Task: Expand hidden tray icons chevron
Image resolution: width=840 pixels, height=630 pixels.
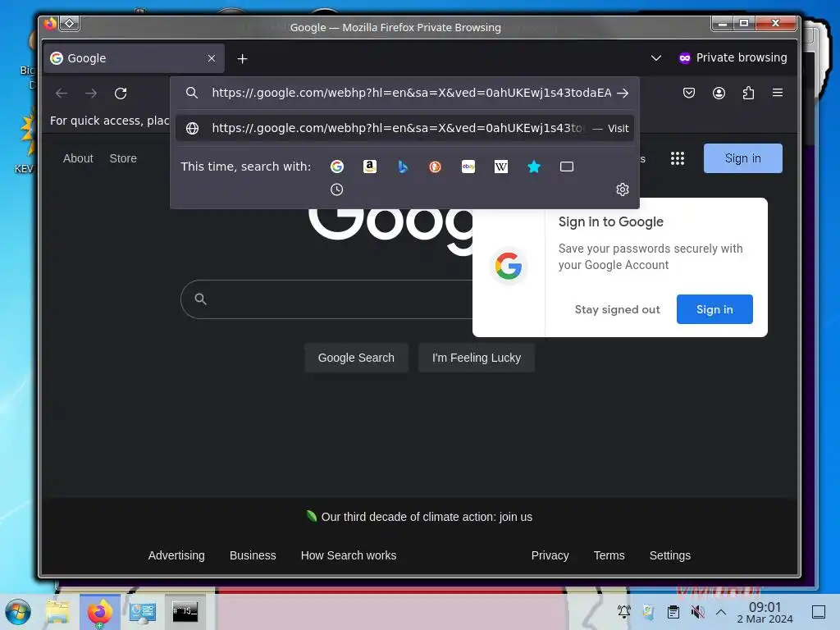Action: [721, 612]
